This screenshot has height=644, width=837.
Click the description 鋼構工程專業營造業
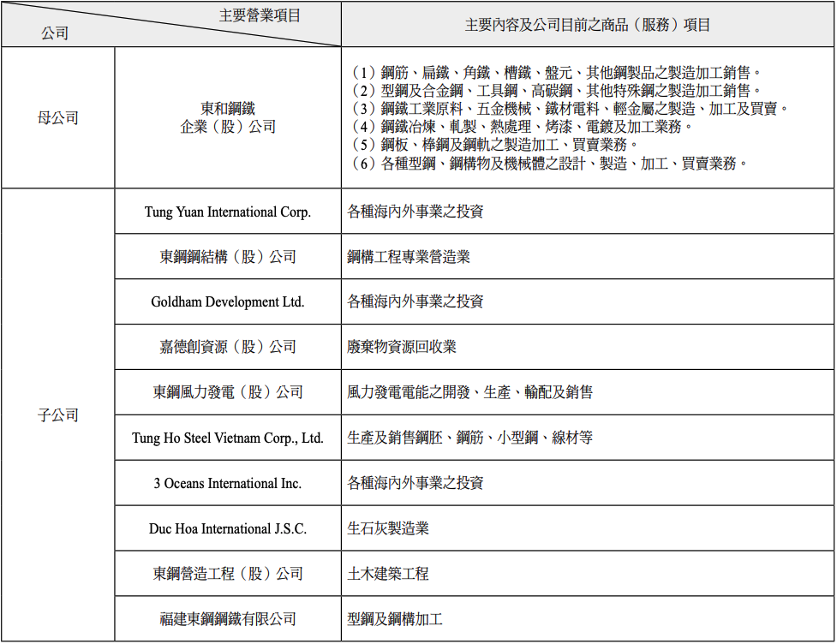409,257
